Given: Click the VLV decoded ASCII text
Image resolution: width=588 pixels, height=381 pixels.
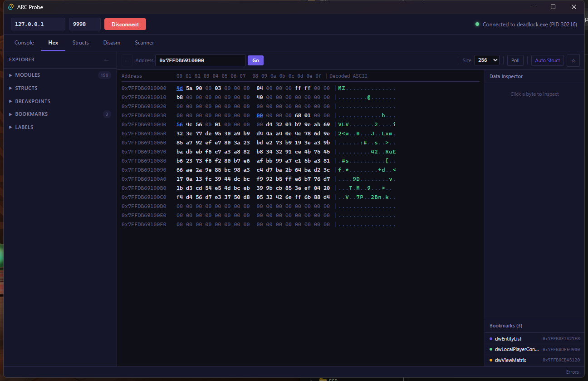Looking at the screenshot, I should point(343,124).
